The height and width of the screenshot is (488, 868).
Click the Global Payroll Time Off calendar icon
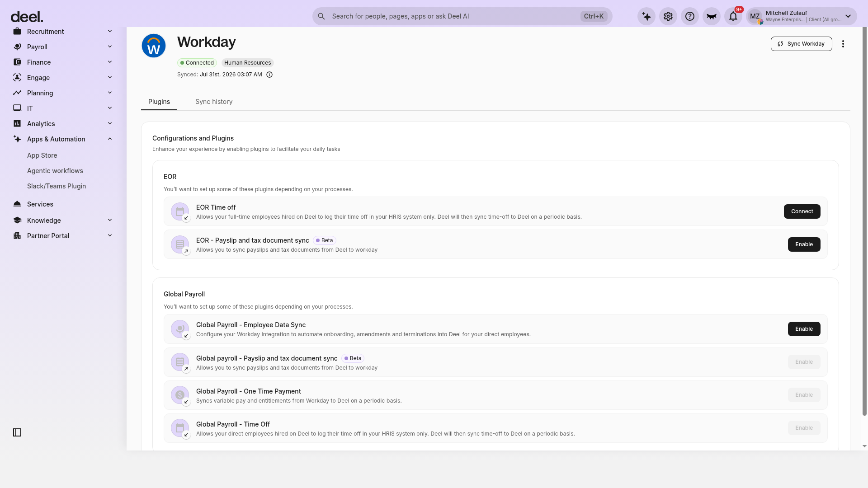[x=180, y=428]
